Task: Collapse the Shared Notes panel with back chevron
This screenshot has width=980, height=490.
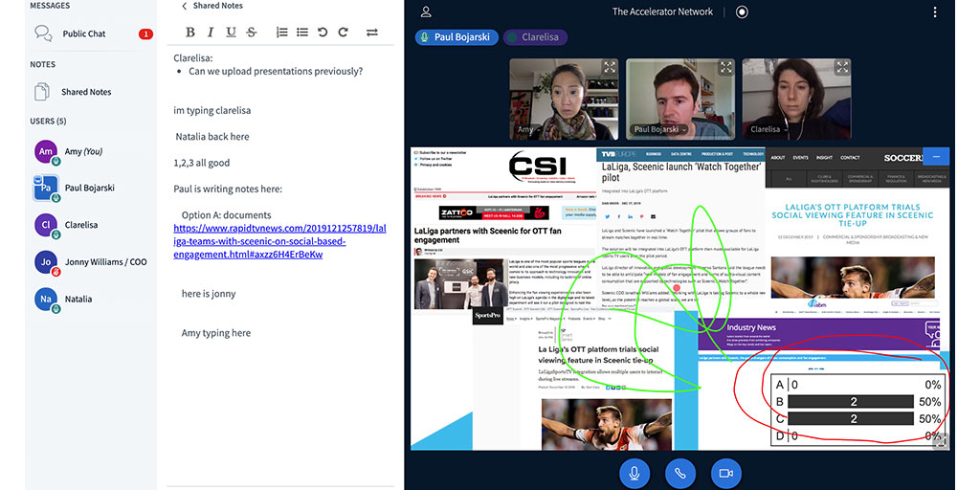Action: click(185, 7)
